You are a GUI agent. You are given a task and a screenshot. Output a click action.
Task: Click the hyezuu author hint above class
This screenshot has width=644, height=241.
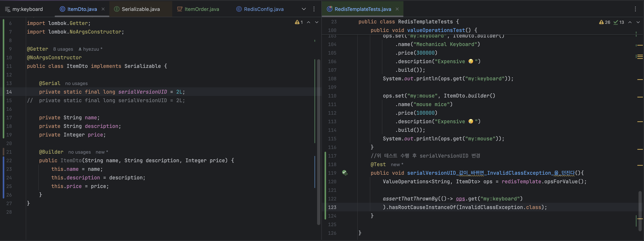coord(90,49)
